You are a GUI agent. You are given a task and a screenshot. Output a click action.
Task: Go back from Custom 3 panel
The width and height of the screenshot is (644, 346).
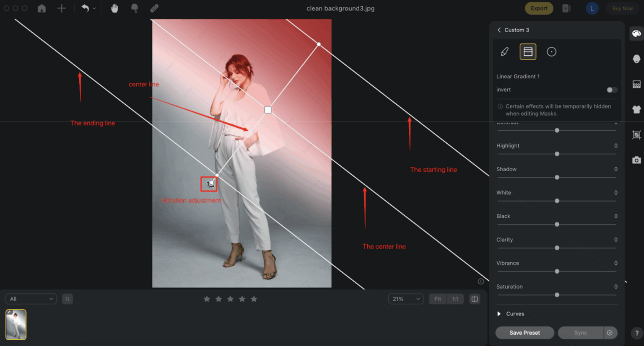[x=499, y=30]
